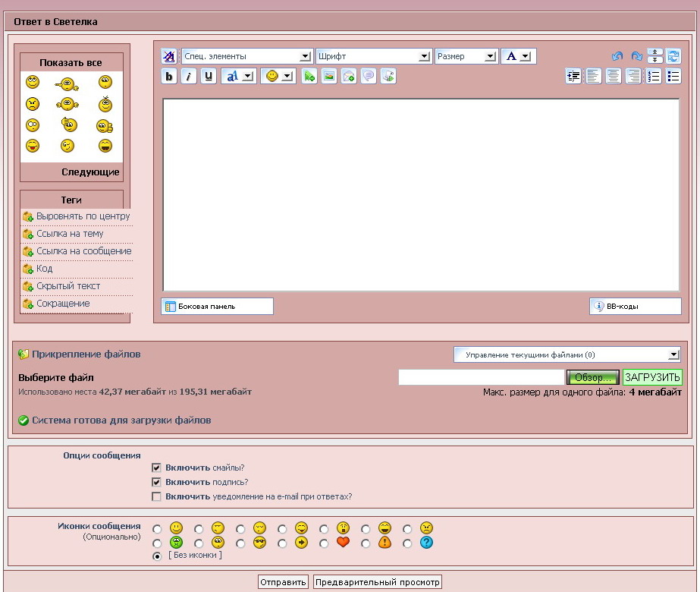The width and height of the screenshot is (700, 592).
Task: Insert a bulleted list
Action: point(673,76)
